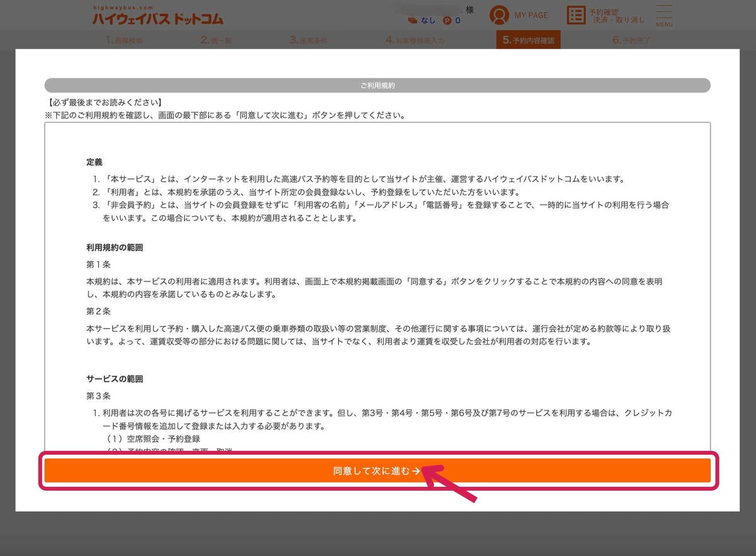Select step 5 予約内容確認 tab
The width and height of the screenshot is (756, 556).
coord(528,40)
